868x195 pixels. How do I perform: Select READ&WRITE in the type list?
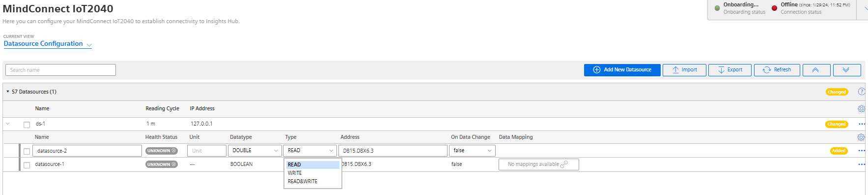313,181
